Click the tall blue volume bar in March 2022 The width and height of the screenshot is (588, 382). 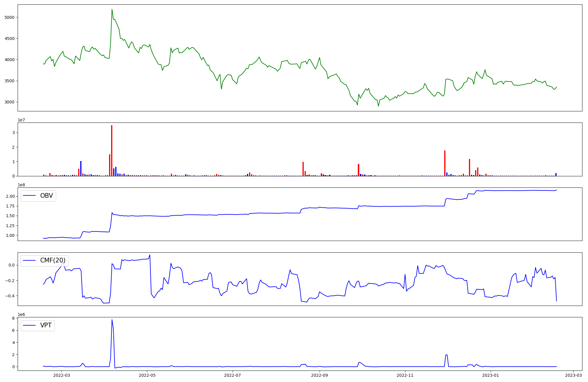coord(81,168)
